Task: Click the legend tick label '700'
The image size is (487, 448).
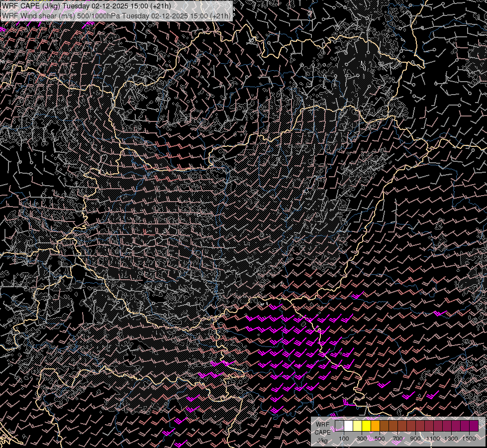Action: (397, 439)
